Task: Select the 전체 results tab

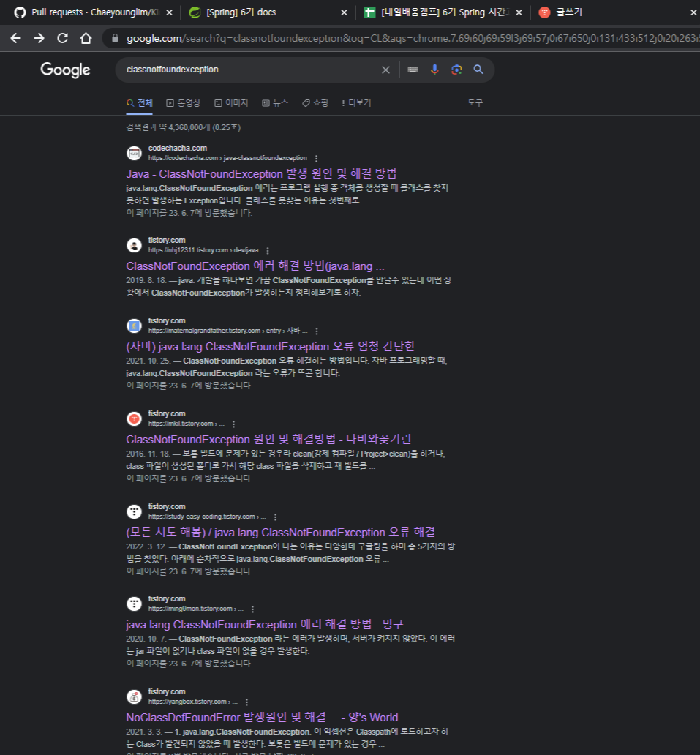Action: click(x=140, y=103)
